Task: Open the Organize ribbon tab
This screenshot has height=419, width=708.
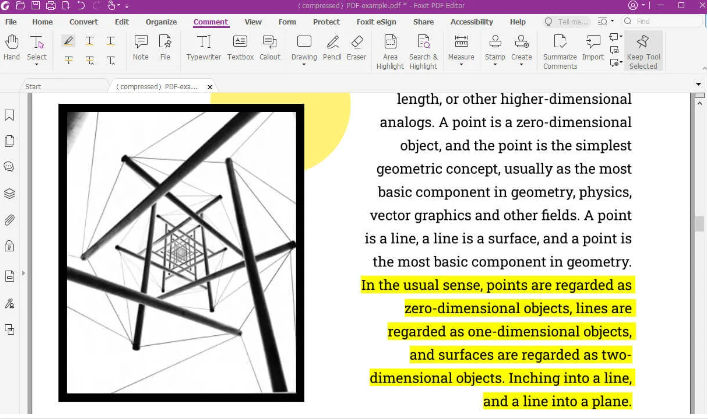Action: tap(160, 21)
